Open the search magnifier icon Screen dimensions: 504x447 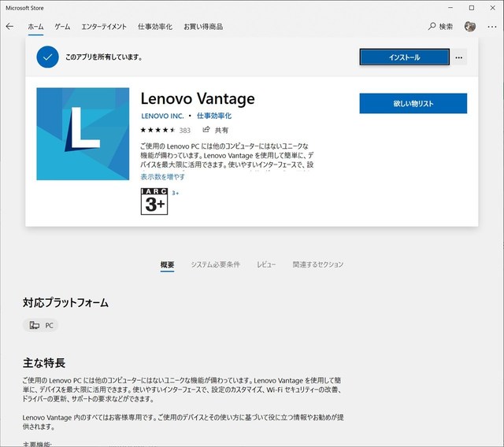432,26
